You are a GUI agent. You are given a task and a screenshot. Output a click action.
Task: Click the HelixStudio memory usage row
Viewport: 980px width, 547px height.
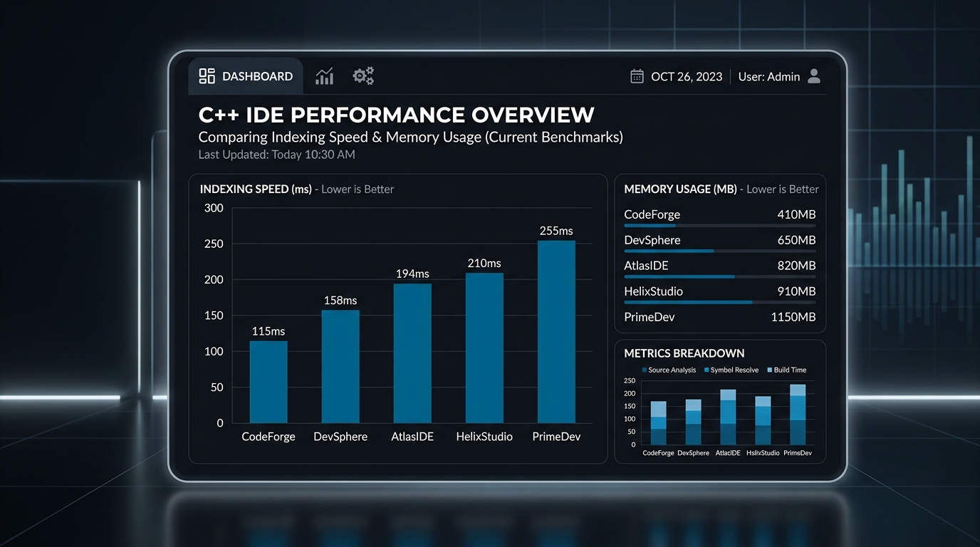(x=719, y=294)
